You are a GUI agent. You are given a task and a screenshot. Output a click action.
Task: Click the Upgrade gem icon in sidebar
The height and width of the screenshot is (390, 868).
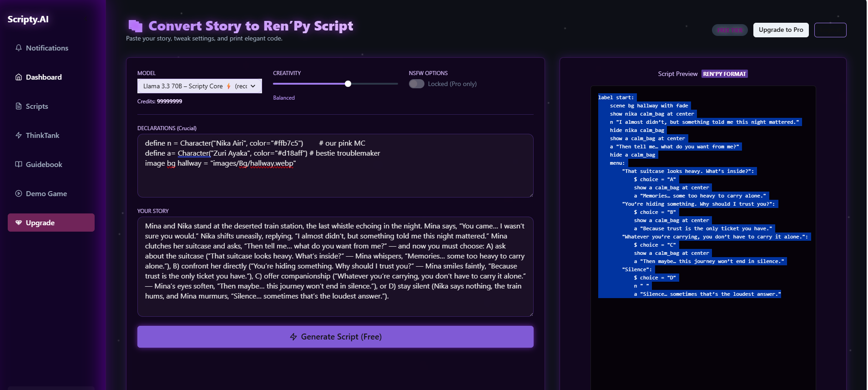click(x=19, y=223)
